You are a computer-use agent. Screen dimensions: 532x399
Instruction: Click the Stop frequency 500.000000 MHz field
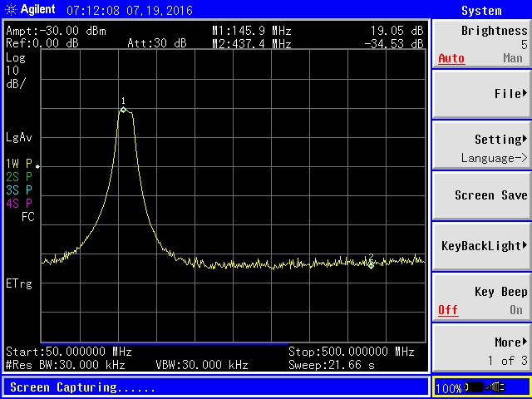tap(351, 352)
